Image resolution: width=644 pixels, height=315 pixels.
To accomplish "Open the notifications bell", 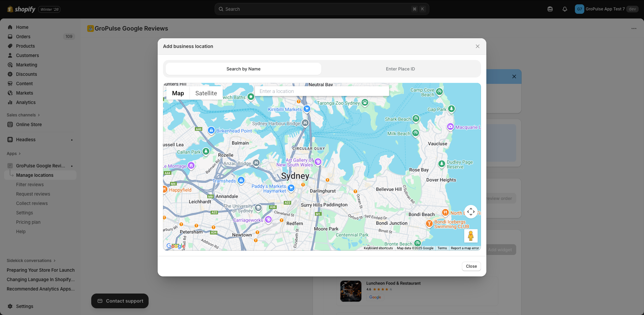I will click(x=565, y=9).
